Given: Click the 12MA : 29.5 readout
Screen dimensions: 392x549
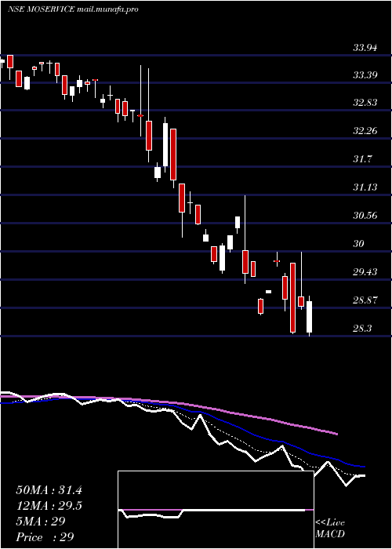Looking at the screenshot, I should (49, 506).
